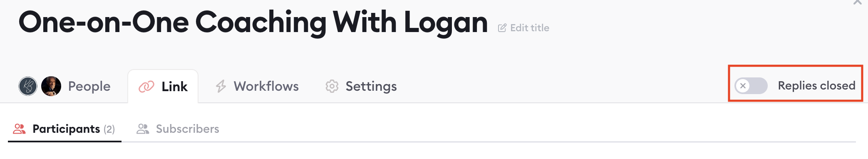Select the Link tab

[x=163, y=87]
